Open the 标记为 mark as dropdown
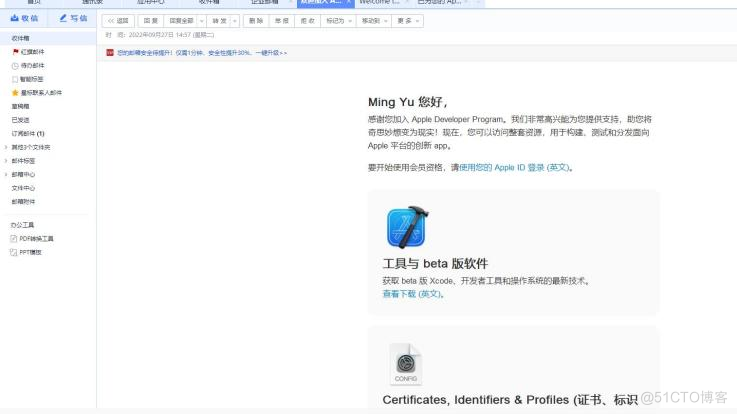The height and width of the screenshot is (414, 737). coord(338,21)
